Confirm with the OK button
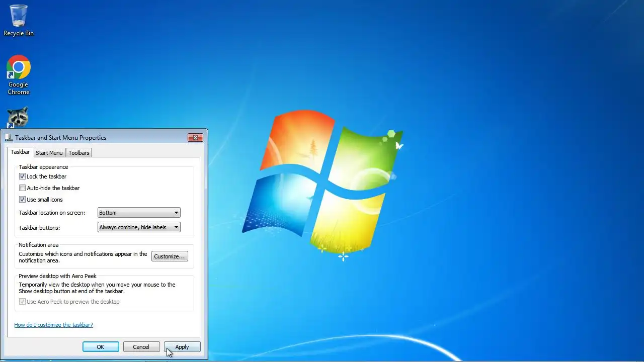The image size is (644, 362). click(101, 347)
